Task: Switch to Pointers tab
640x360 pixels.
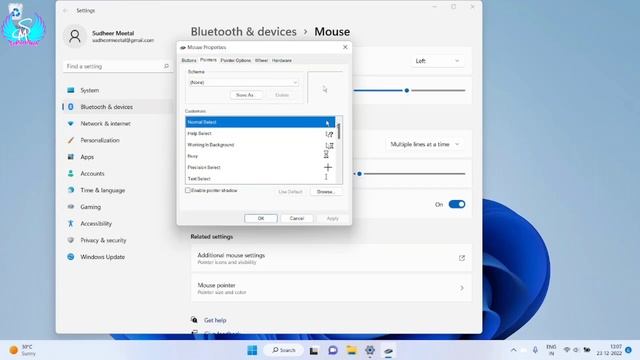Action: pyautogui.click(x=208, y=60)
